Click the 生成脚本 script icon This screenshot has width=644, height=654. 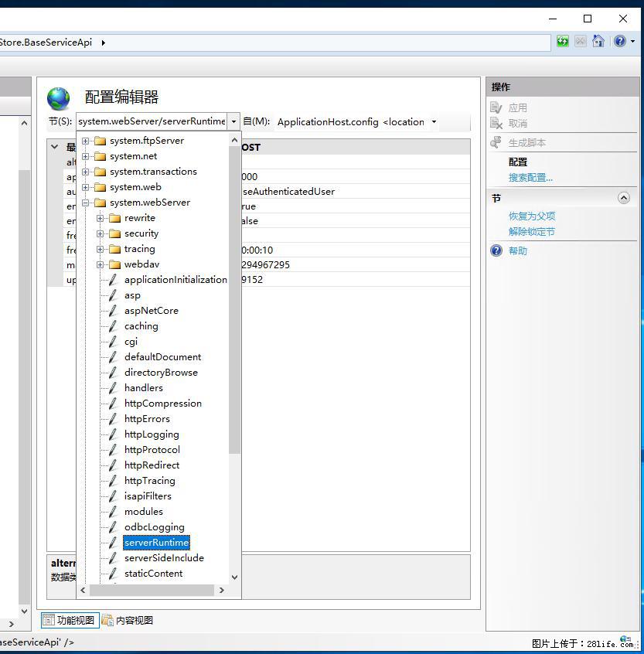tap(496, 143)
